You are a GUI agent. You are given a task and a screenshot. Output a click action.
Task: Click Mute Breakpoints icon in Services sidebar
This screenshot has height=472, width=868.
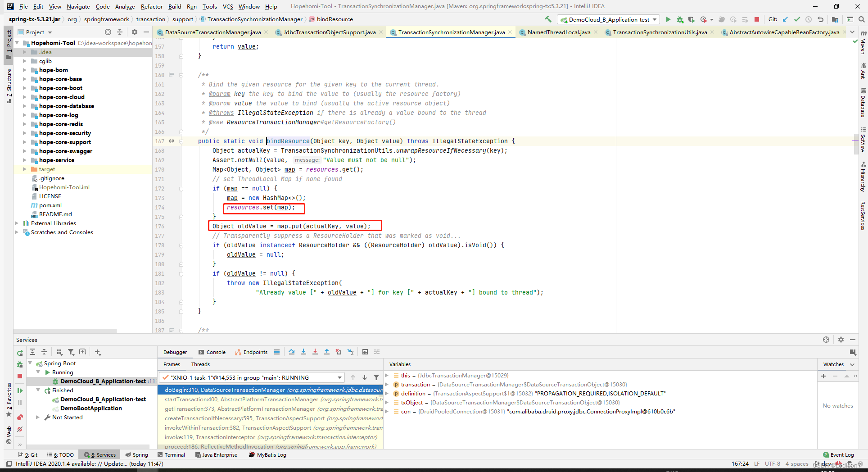20,429
